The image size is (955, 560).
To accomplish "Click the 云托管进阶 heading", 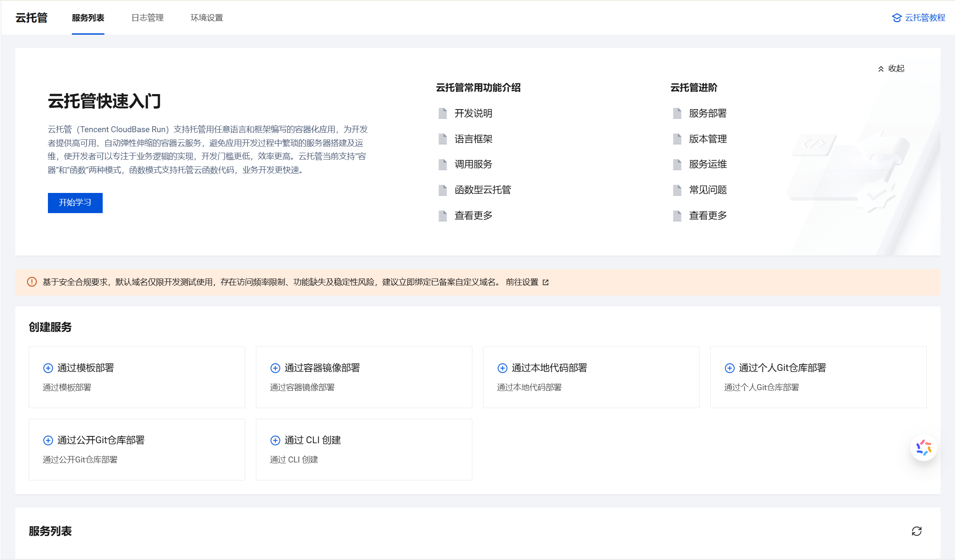I will (x=694, y=88).
